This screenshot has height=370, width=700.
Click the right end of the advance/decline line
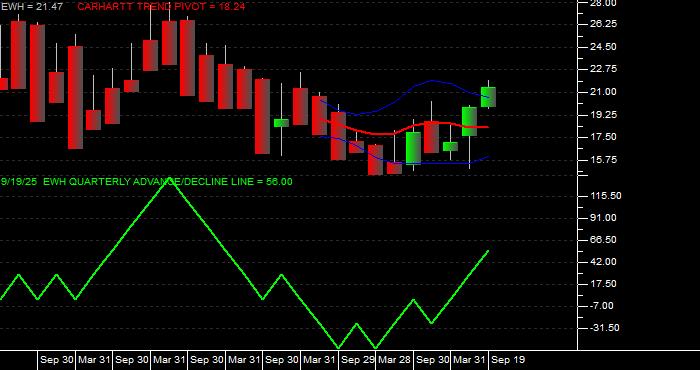point(488,251)
